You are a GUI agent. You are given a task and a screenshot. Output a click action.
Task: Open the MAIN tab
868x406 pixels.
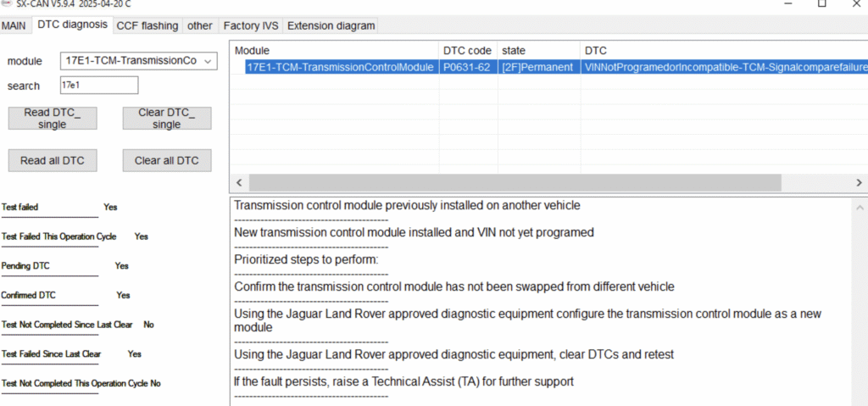click(14, 26)
